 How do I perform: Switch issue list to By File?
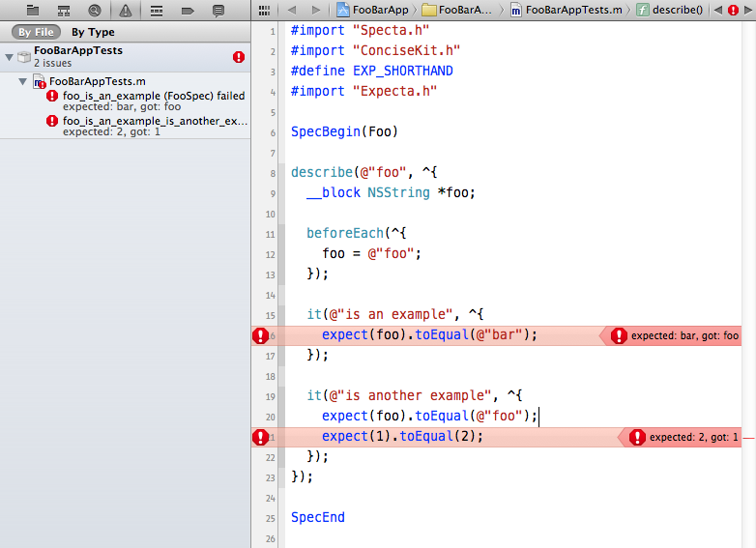click(x=36, y=32)
